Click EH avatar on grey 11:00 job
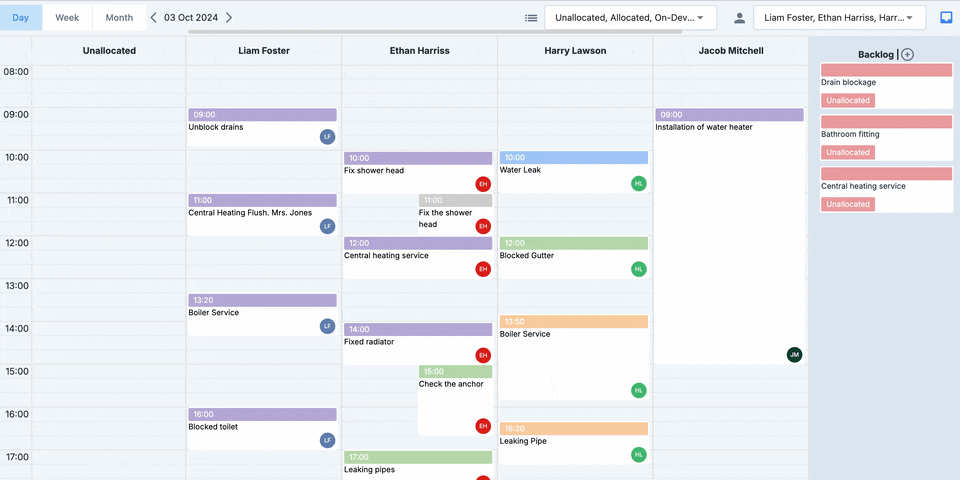Screen dimensions: 960x480 pyautogui.click(x=483, y=227)
